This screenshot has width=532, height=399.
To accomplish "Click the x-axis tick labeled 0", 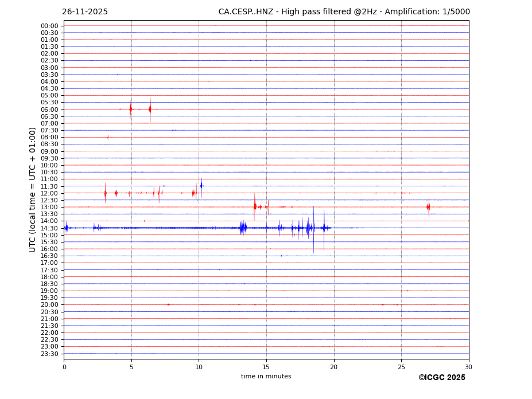I will point(64,367).
